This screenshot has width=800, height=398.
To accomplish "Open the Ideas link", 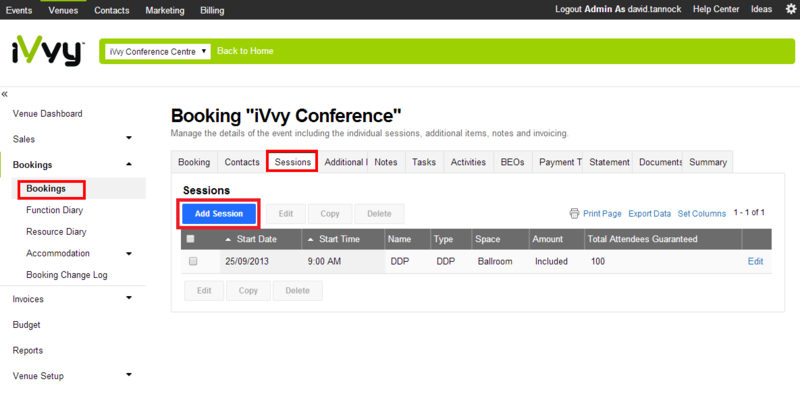I will coord(761,9).
